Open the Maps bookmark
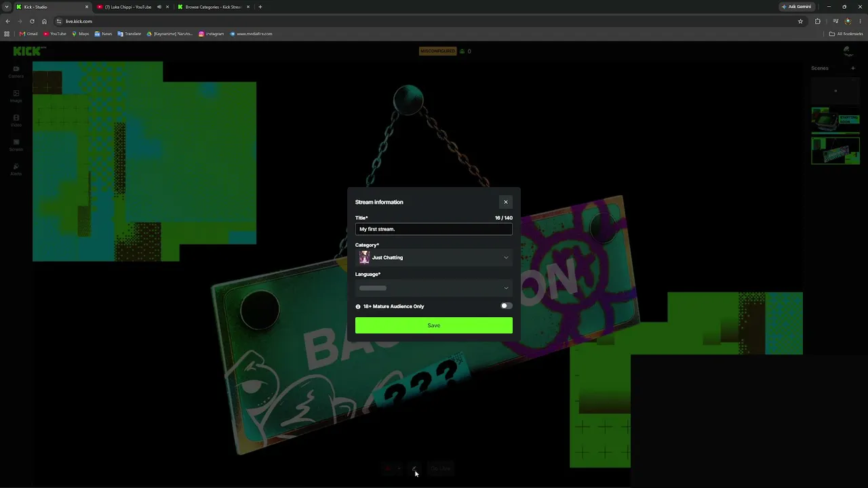Viewport: 868px width, 488px height. pyautogui.click(x=81, y=34)
